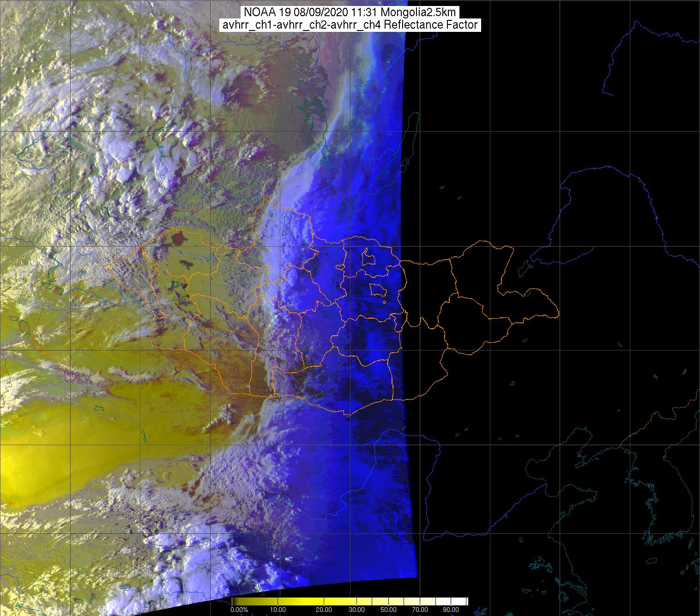700x616 pixels.
Task: Click the title line 'NOAA 19 08/09/2020 11:31 Mongolia2.5km'
Action: click(350, 13)
